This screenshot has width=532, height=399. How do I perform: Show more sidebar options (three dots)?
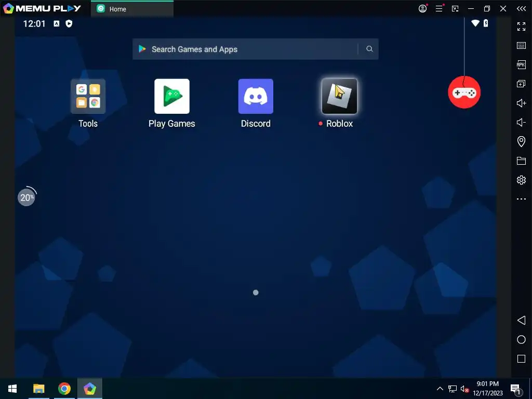point(521,199)
